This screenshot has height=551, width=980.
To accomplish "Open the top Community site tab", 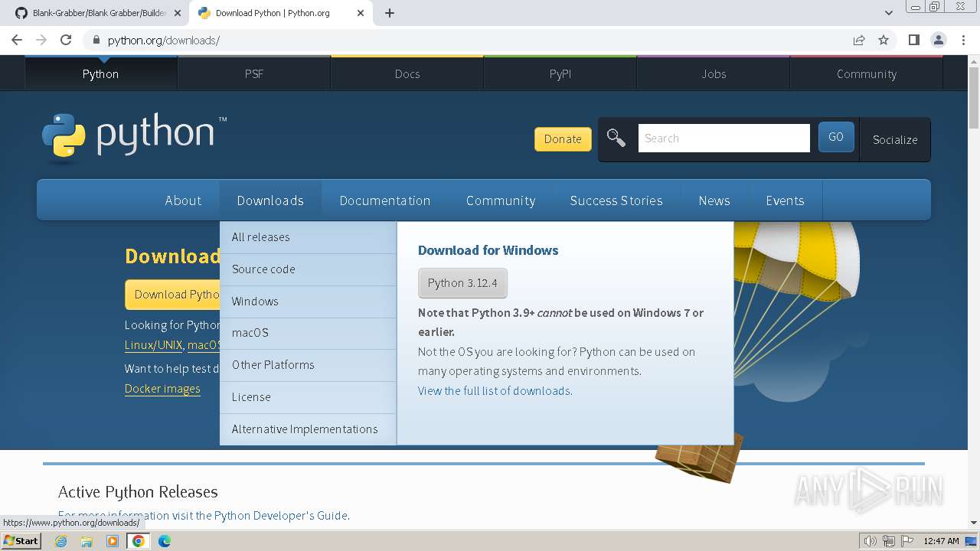I will click(x=867, y=73).
